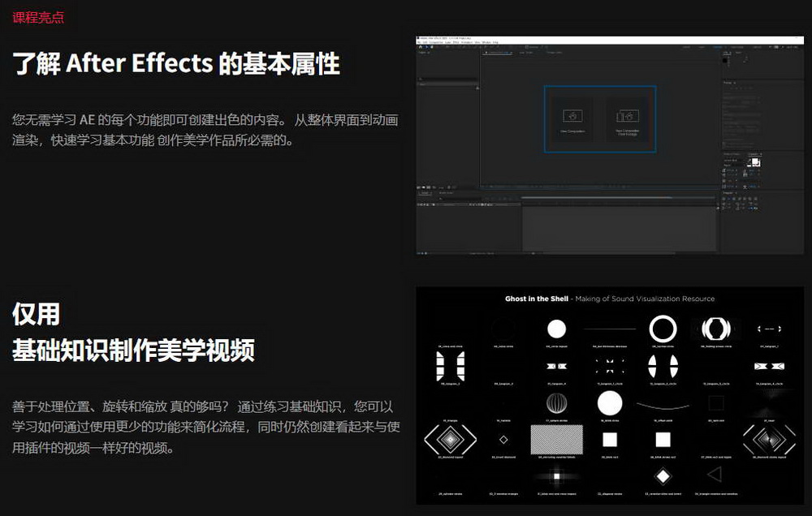812x516 pixels.
Task: Select heading 了解 After Effects 的基本属性
Action: [x=176, y=63]
